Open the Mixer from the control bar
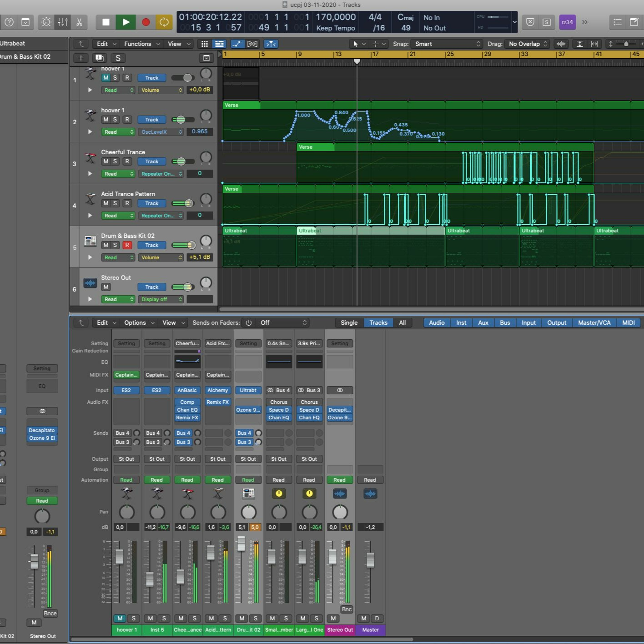 pyautogui.click(x=62, y=22)
